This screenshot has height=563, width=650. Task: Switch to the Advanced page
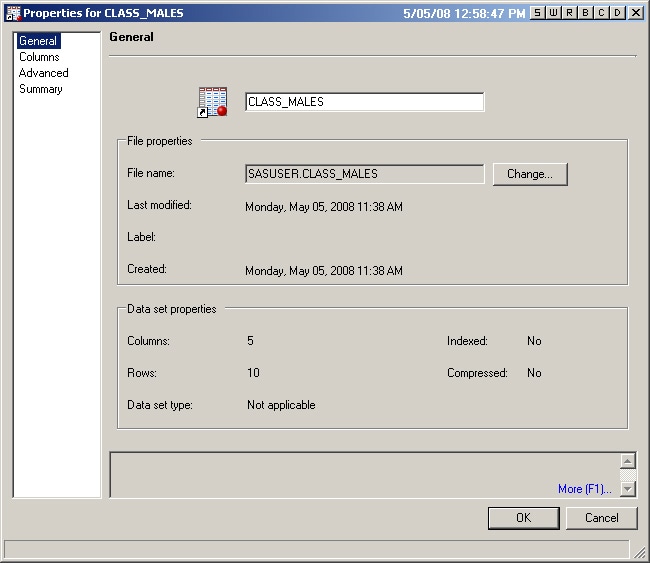point(44,73)
